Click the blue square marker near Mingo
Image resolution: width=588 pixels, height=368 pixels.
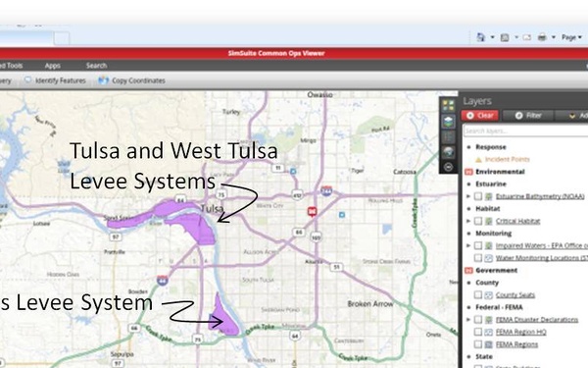[293, 171]
